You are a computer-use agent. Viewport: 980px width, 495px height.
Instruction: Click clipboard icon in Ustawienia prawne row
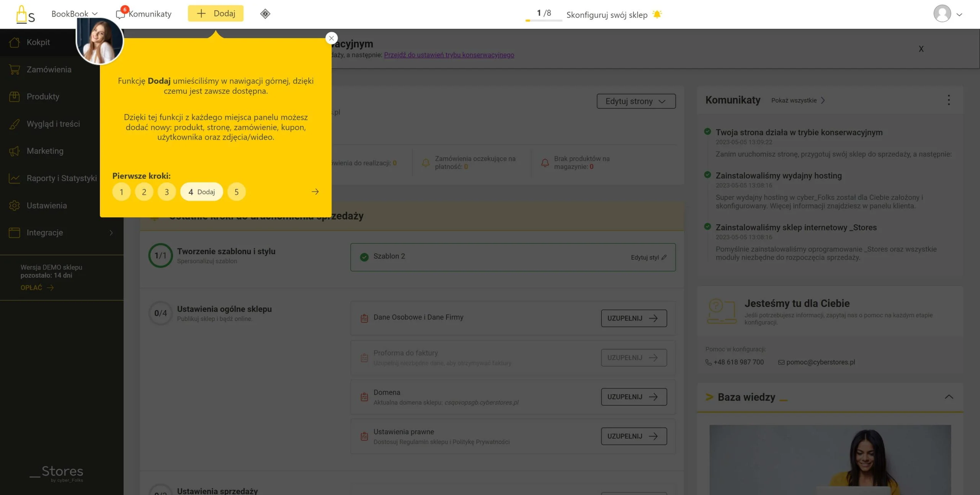pos(364,436)
